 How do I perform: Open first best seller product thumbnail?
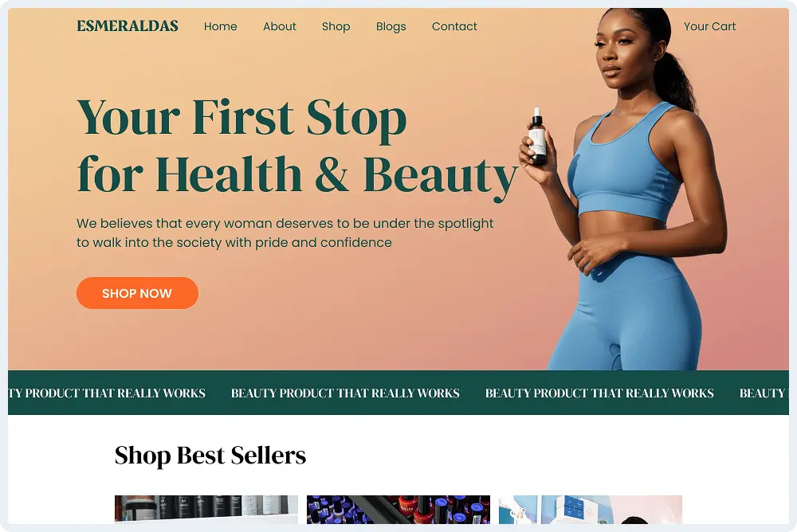206,509
